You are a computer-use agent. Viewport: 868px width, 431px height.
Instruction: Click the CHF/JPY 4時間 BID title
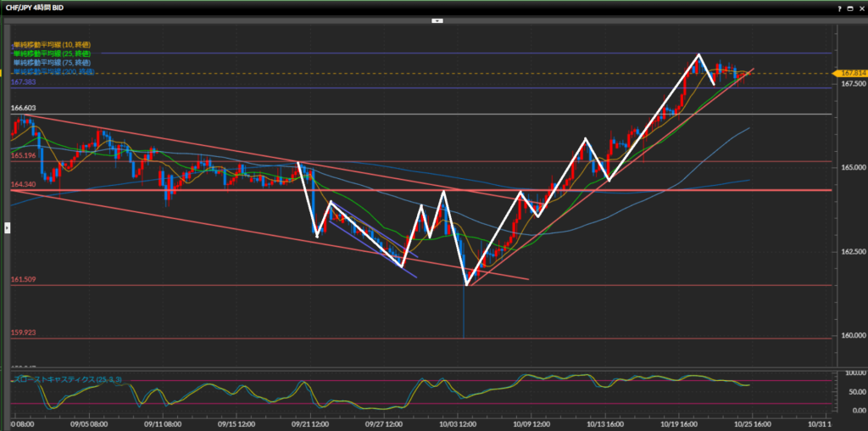(x=33, y=8)
